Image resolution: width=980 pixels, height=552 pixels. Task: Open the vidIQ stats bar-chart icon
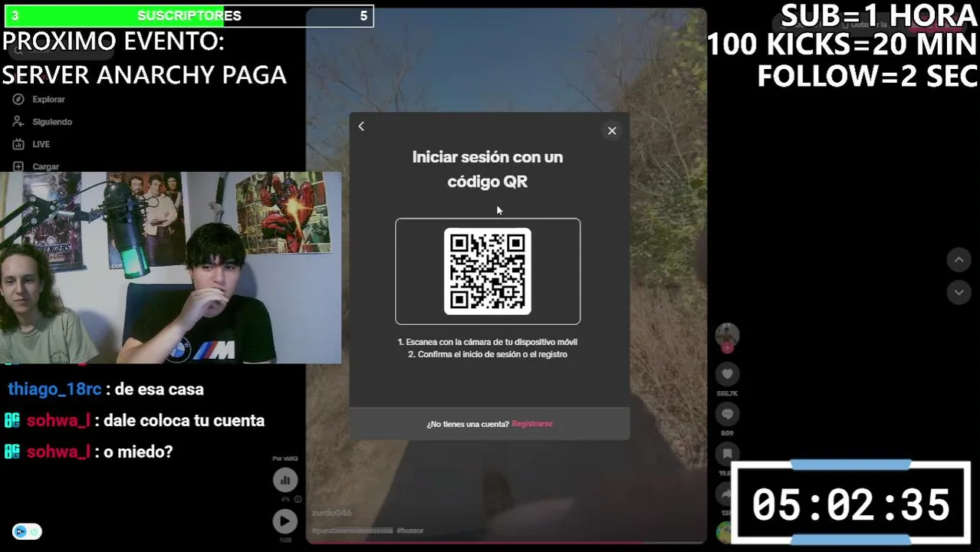[x=285, y=480]
